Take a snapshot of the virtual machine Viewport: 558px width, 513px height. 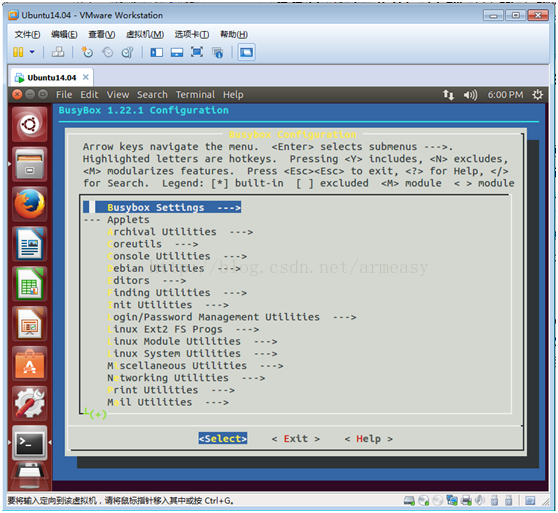coord(87,52)
